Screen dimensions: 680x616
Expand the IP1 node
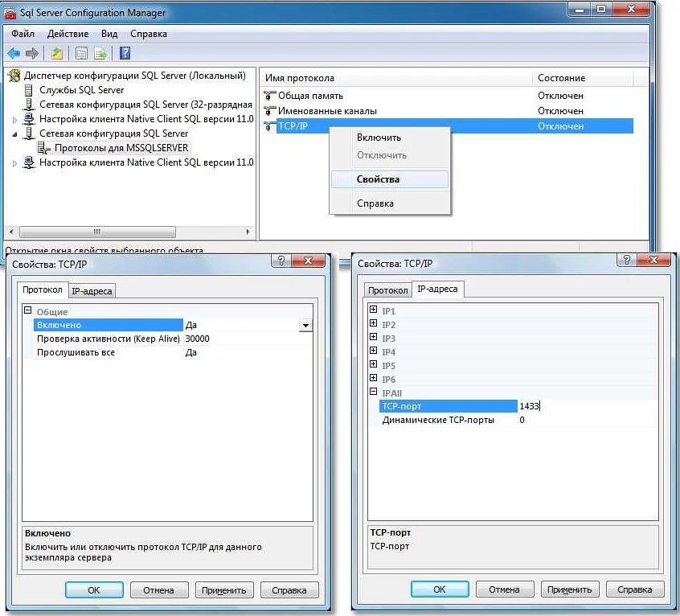(371, 310)
